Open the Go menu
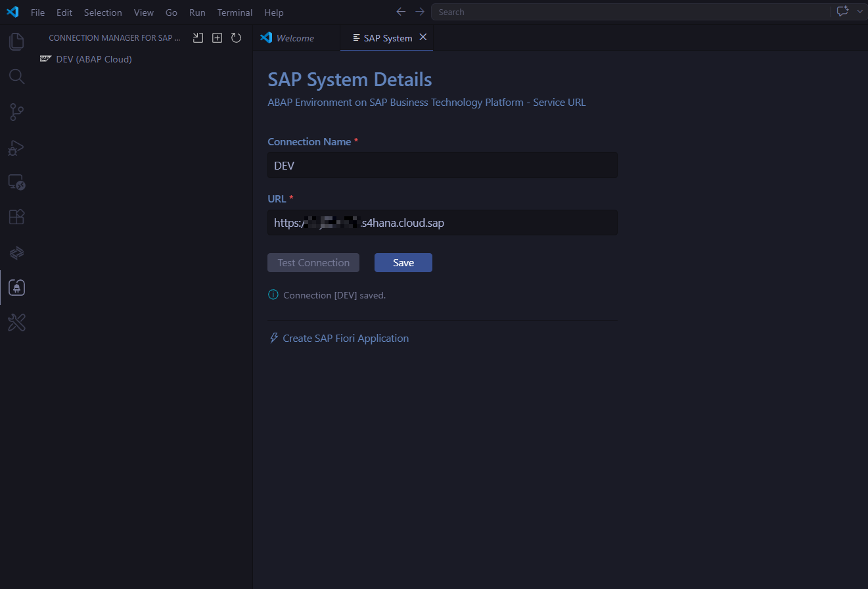The width and height of the screenshot is (868, 589). pyautogui.click(x=171, y=12)
